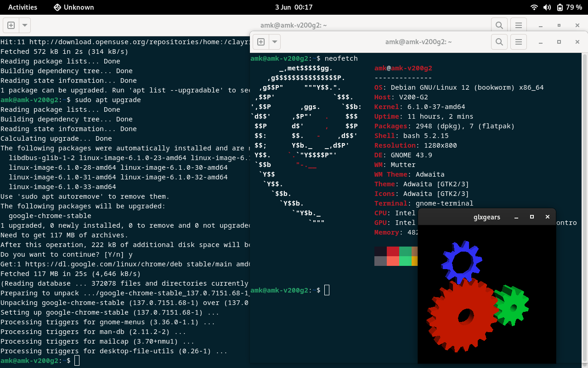Open a new tab in the neofetch terminal
This screenshot has width=588, height=368.
coord(260,42)
